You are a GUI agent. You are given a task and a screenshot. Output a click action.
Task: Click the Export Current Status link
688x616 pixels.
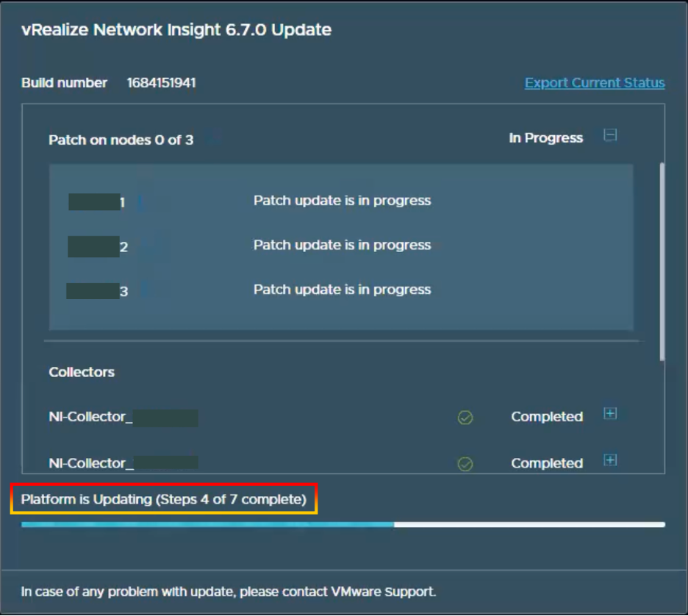coord(595,82)
